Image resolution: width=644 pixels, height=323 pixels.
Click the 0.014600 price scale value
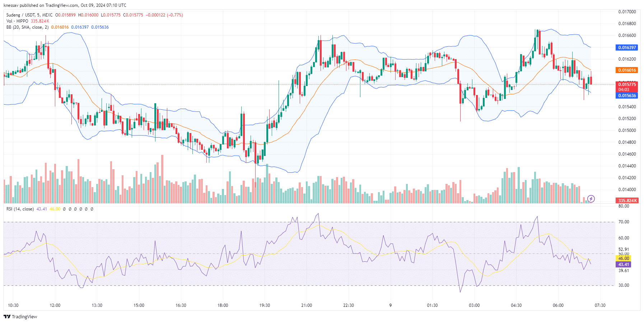pyautogui.click(x=627, y=154)
